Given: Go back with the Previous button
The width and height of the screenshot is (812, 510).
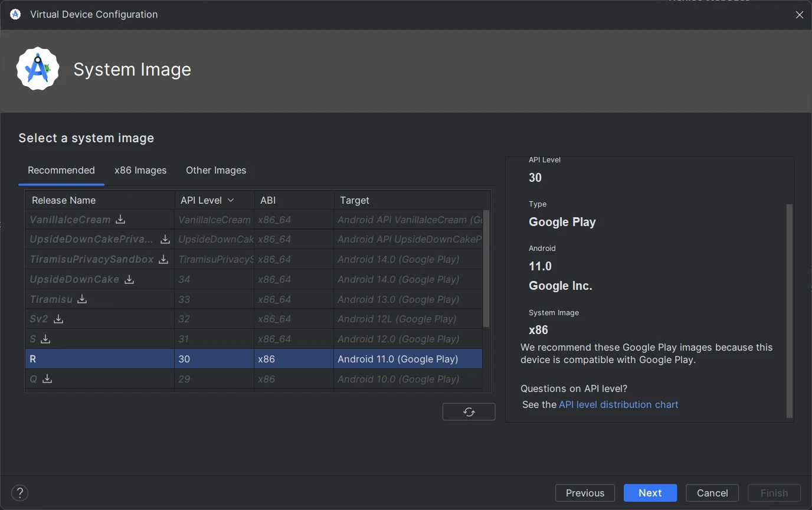Looking at the screenshot, I should click(585, 493).
